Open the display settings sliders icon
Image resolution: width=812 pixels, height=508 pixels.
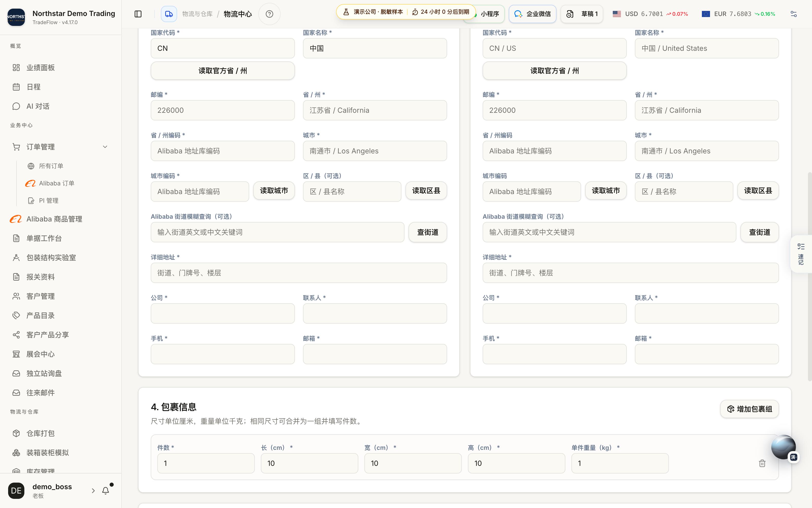click(793, 14)
